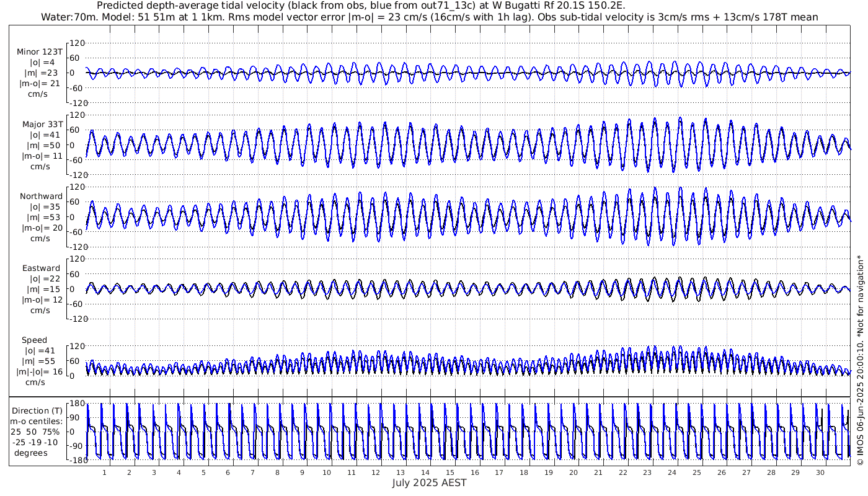Click the '|m-o|= 21' value in Minor panel
The image size is (868, 496).
[x=40, y=84]
